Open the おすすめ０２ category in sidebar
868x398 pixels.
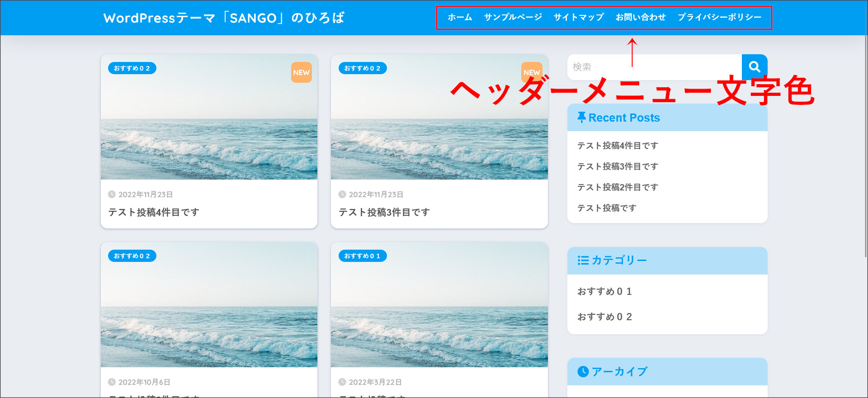coord(604,317)
